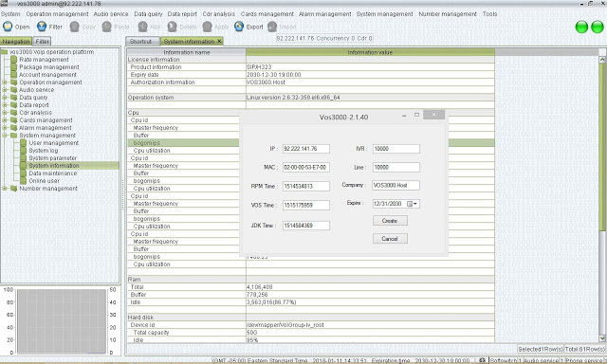
Task: Open the System menu
Action: pos(10,14)
